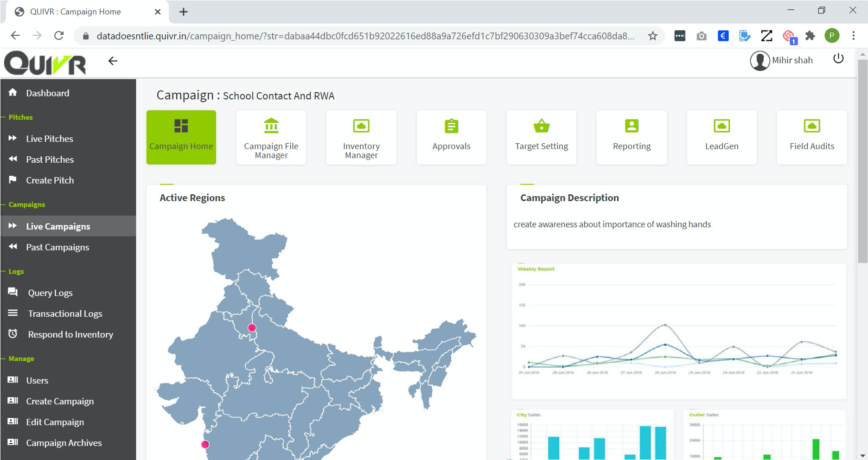The width and height of the screenshot is (868, 460).
Task: Open Live Campaigns sidebar item
Action: [x=68, y=226]
